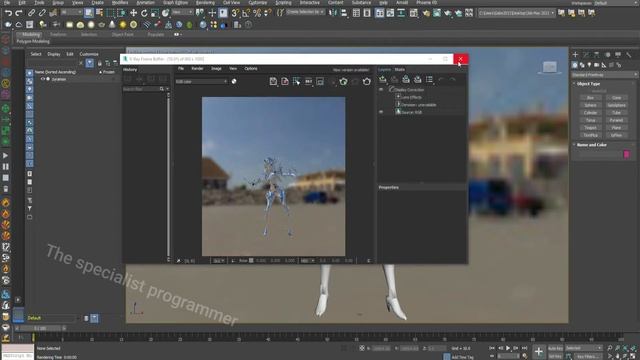Open the Render menu in V-Ray Frame Buffer

click(197, 69)
